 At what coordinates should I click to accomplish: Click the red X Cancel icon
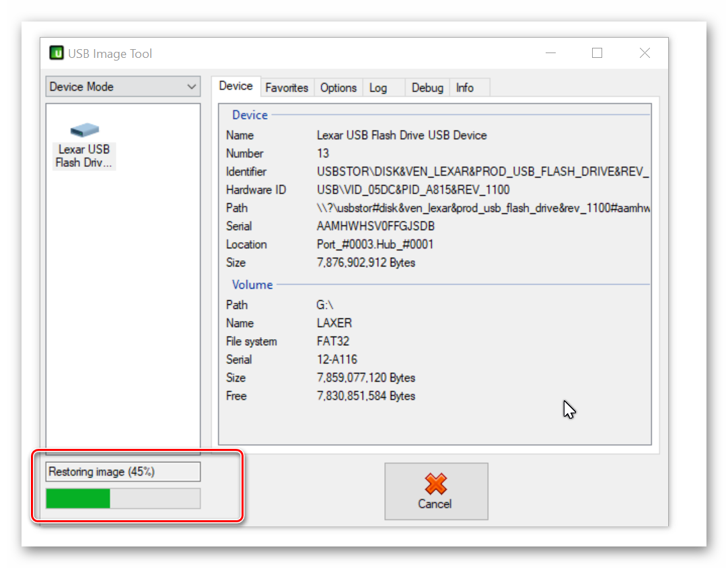(435, 484)
